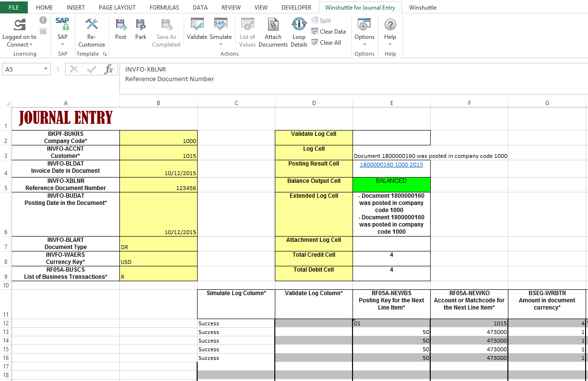
Task: Open the DATA tab
Action: pyautogui.click(x=200, y=8)
